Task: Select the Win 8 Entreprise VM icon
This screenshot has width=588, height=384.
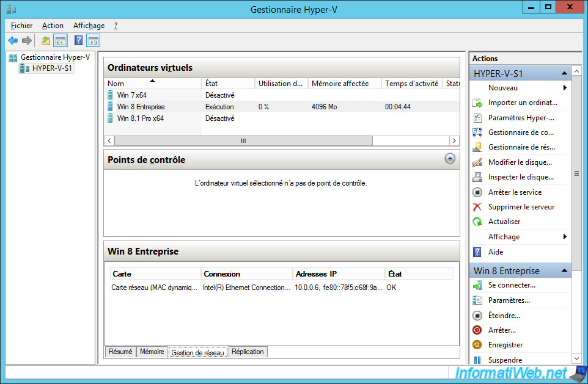Action: pos(110,106)
